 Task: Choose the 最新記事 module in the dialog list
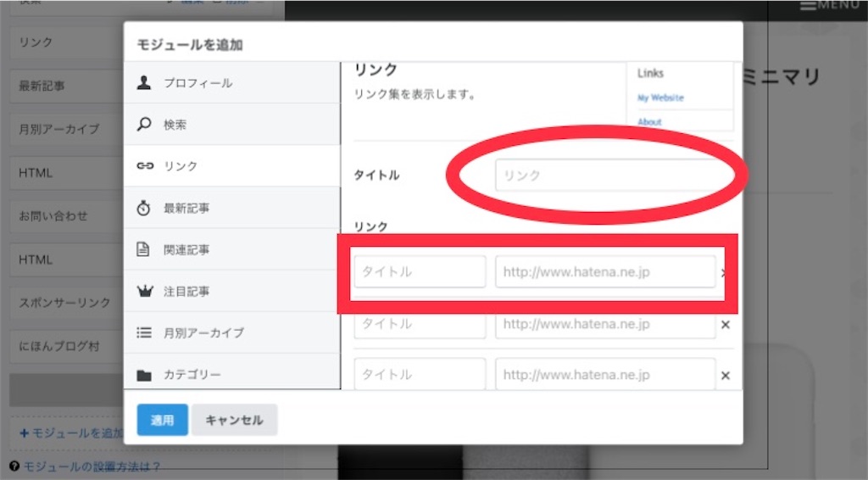[x=232, y=208]
